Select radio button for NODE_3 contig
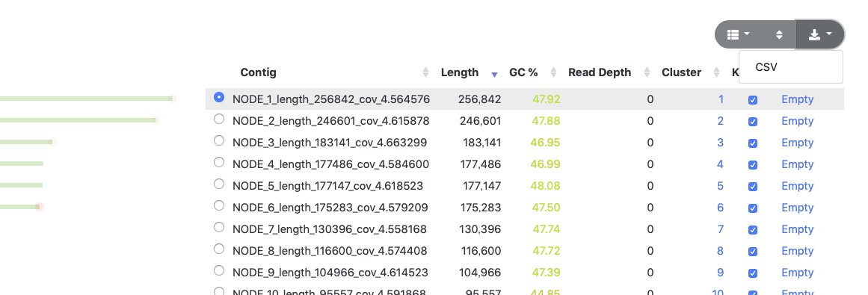The width and height of the screenshot is (868, 295). (219, 140)
